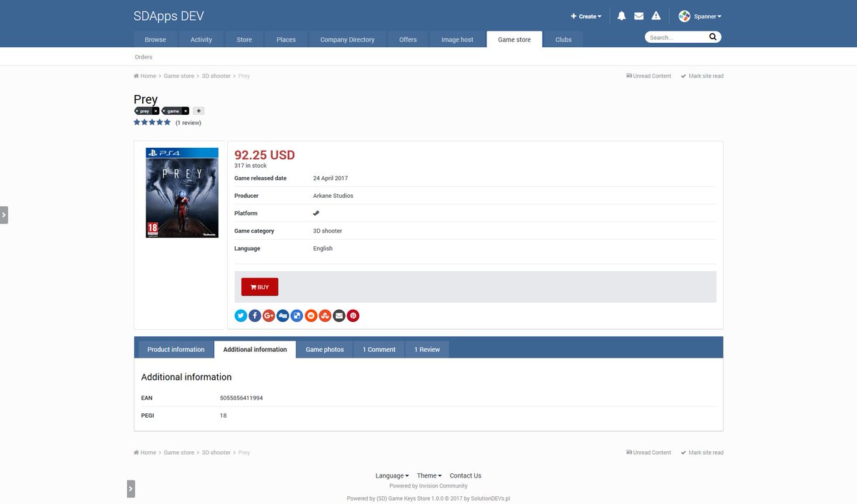Click Home in the bottom breadcrumb

click(x=145, y=453)
